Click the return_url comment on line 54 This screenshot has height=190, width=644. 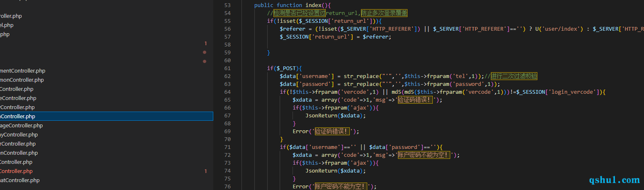coord(337,13)
